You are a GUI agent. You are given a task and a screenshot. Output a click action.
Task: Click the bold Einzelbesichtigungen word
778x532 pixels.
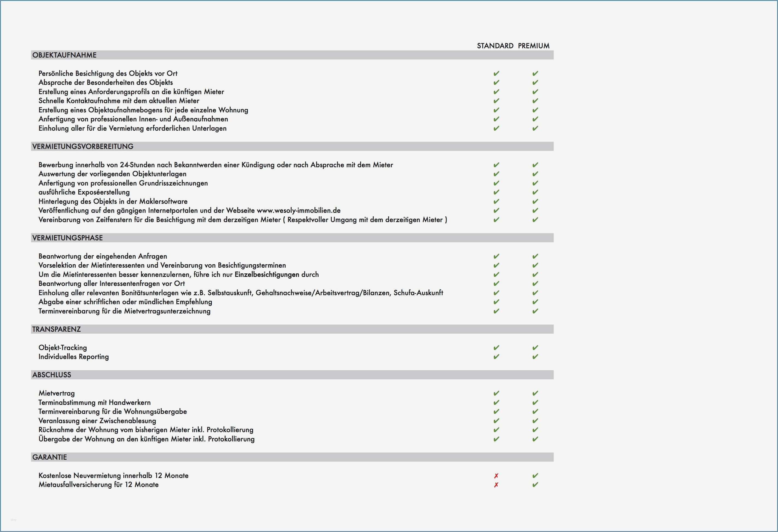267,275
